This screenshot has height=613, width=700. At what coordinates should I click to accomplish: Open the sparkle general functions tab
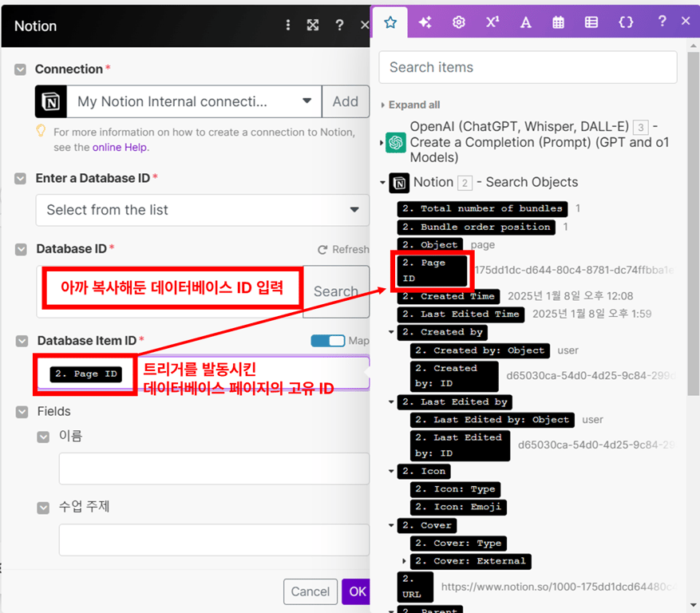click(x=425, y=22)
